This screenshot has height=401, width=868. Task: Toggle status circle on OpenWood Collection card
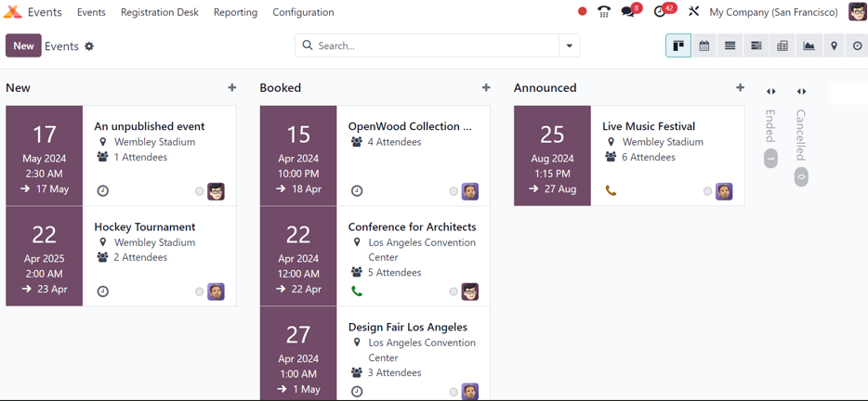(x=454, y=191)
